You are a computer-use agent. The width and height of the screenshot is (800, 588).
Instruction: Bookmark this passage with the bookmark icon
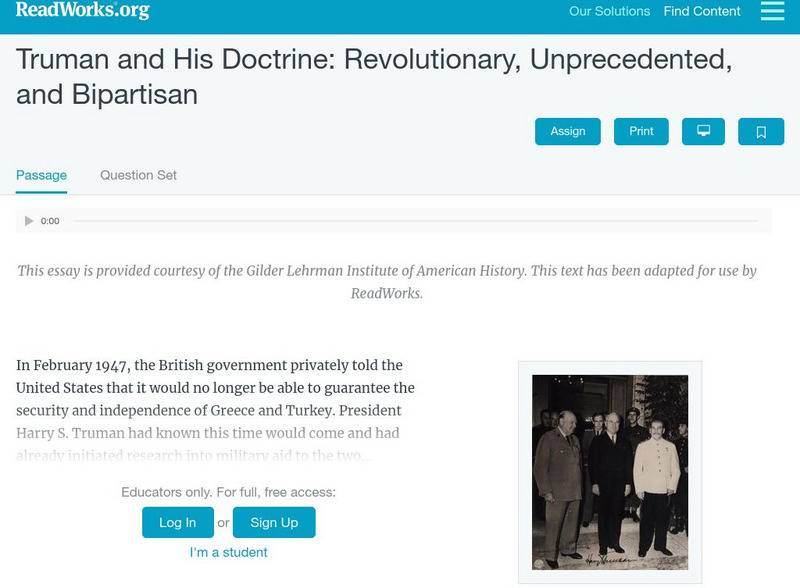click(x=760, y=132)
